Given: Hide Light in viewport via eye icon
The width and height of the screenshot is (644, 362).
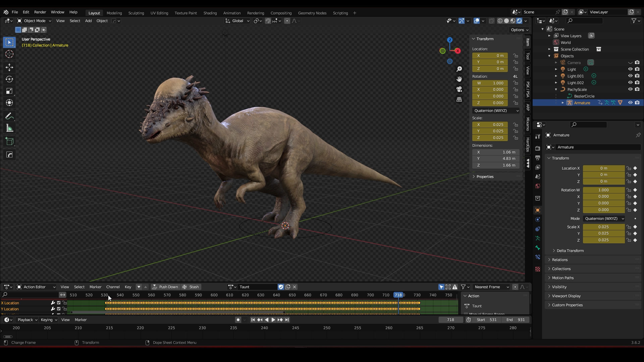Looking at the screenshot, I should click(x=630, y=69).
